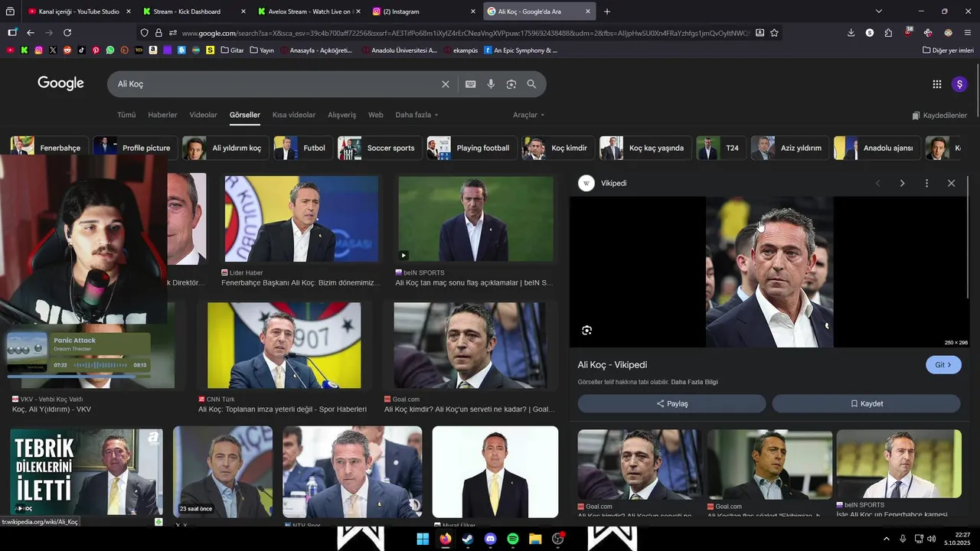Open the Yayın bookmarks folder
Screen dimensions: 980x551
262,51
